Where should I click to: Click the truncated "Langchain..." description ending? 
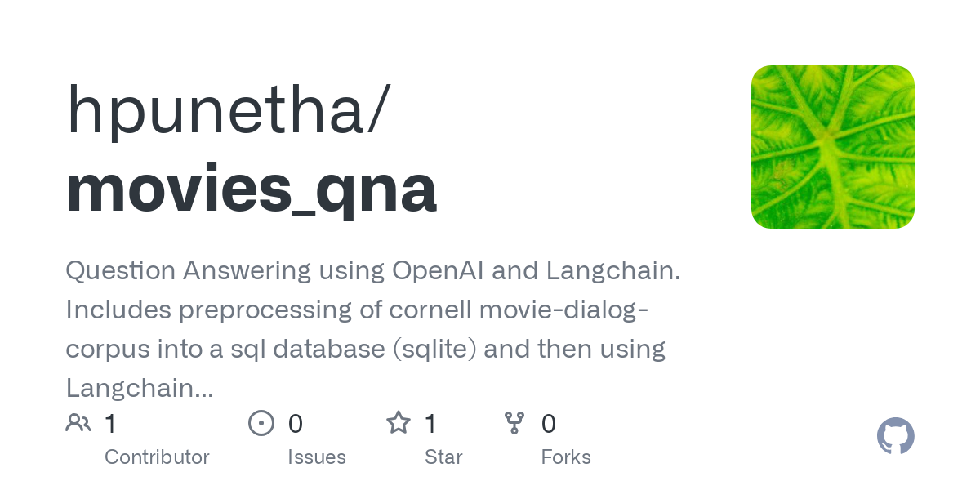point(140,388)
